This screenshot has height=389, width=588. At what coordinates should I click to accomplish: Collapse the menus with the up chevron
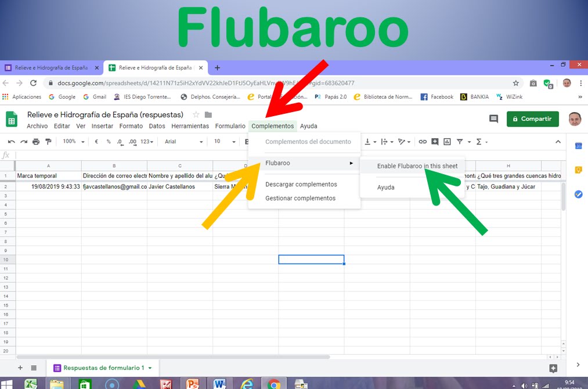pos(558,142)
